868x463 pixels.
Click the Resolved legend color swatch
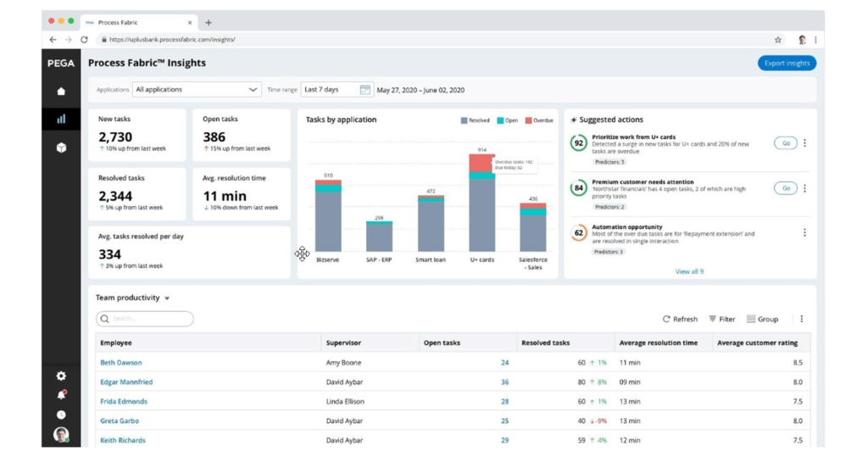464,120
